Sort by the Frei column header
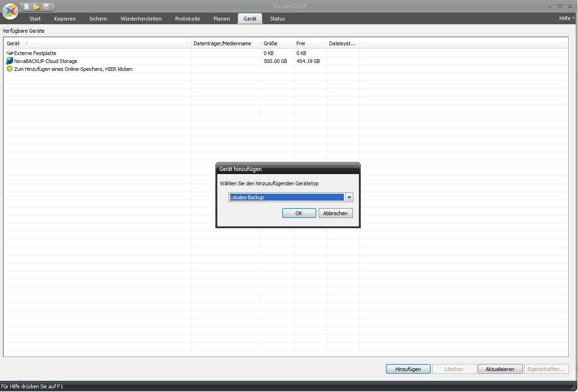Screen dimensions: 578x392 310,43
